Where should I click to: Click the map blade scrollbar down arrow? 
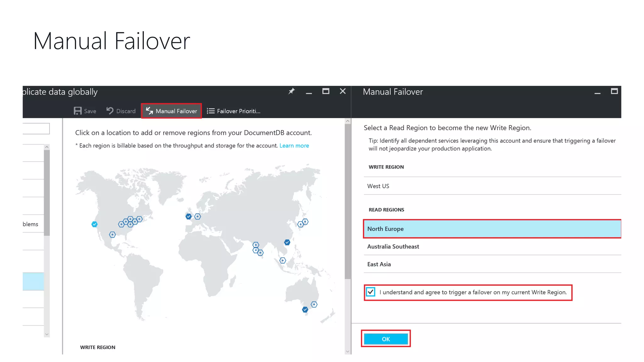click(x=347, y=351)
